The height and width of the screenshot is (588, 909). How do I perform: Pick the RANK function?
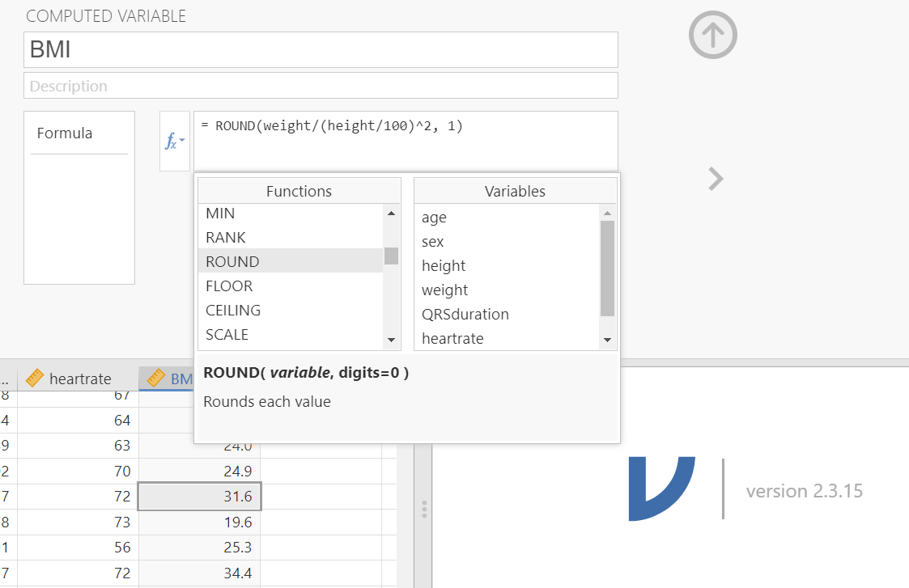point(290,238)
